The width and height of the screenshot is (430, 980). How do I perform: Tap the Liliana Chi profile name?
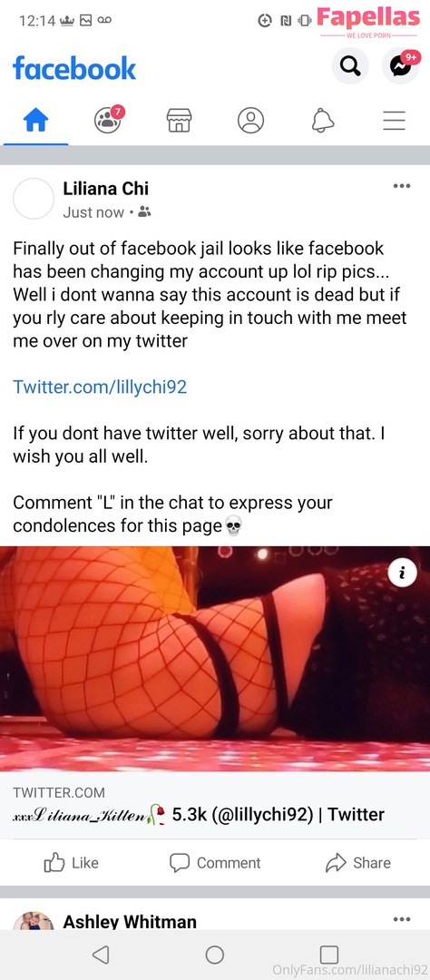coord(105,188)
